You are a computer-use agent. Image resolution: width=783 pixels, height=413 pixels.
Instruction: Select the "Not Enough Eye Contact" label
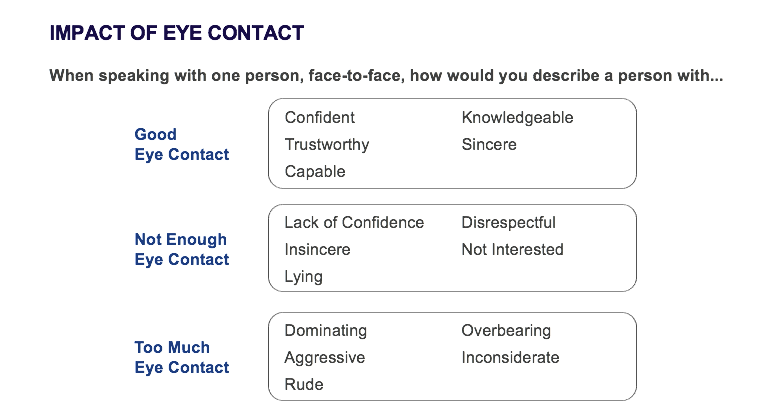pyautogui.click(x=181, y=249)
